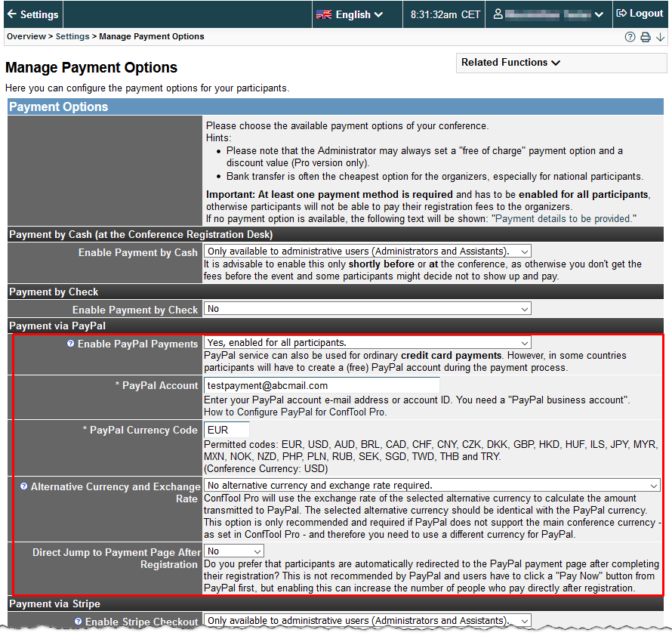Open the Settings breadcrumb link
Viewport: 672px width, 639px height.
click(x=72, y=36)
